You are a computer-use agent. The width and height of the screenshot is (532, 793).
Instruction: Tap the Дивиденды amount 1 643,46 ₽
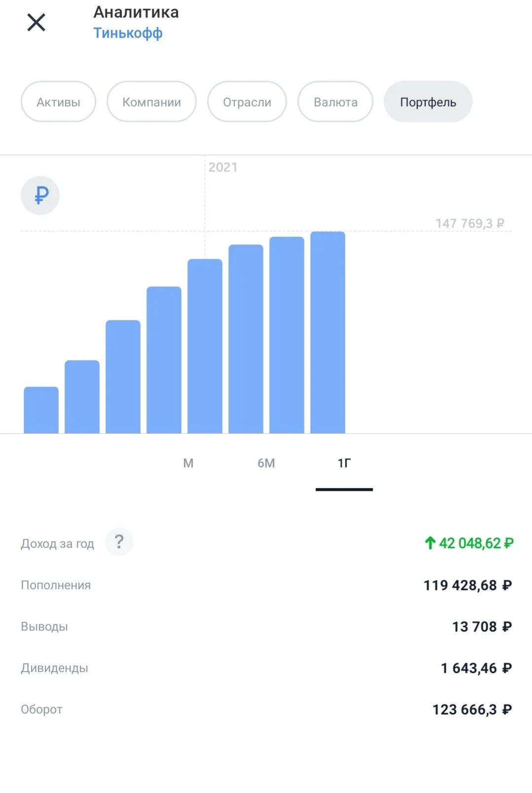pyautogui.click(x=476, y=668)
